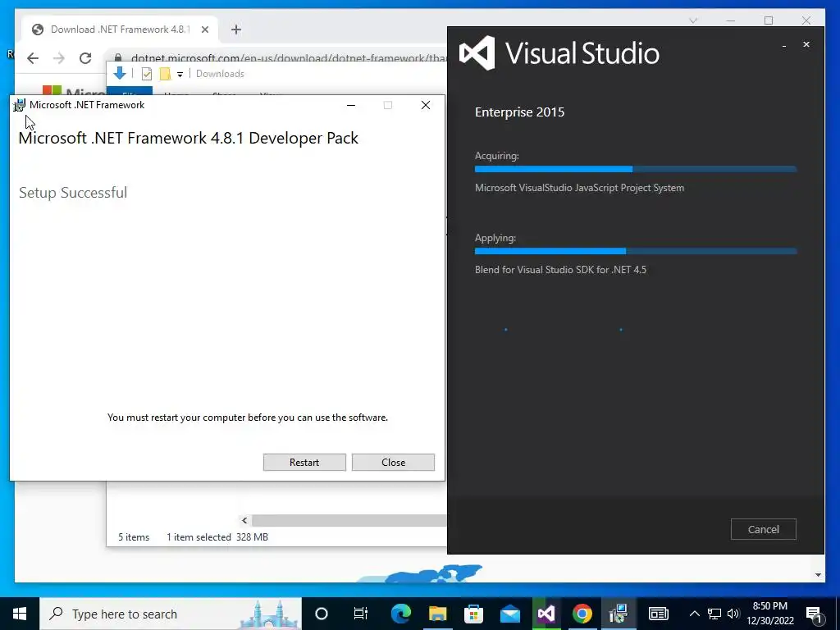Click the blue down-arrow Downloads folder icon

[x=120, y=73]
